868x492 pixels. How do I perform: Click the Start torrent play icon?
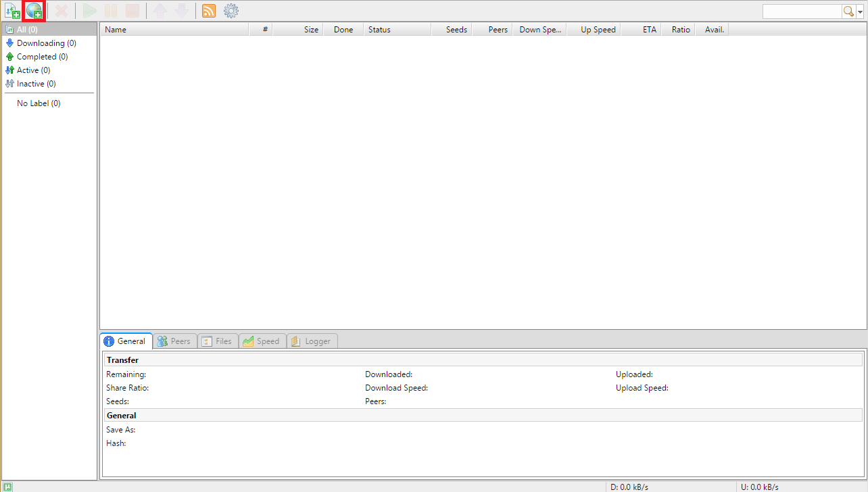click(x=89, y=11)
